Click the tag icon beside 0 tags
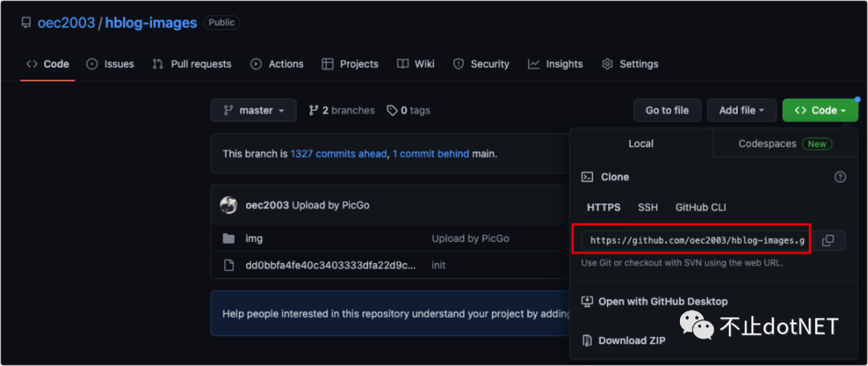Screen dimensions: 868x366 pyautogui.click(x=392, y=111)
